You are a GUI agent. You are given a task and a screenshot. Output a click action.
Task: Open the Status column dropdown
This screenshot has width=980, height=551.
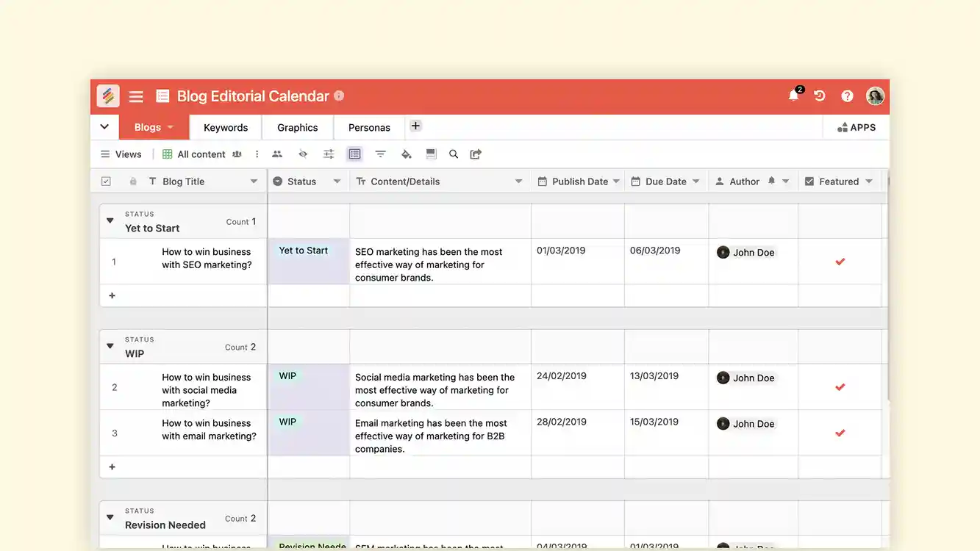tap(337, 180)
